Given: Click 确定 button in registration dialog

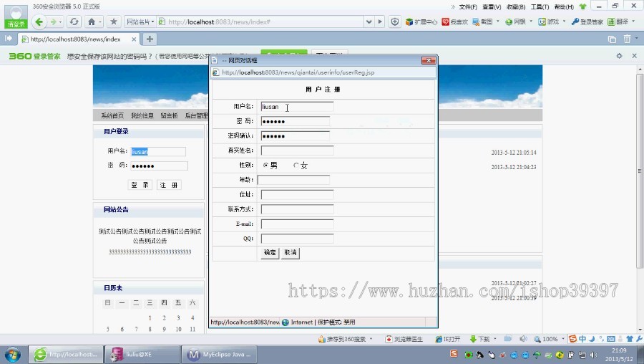Looking at the screenshot, I should 270,252.
